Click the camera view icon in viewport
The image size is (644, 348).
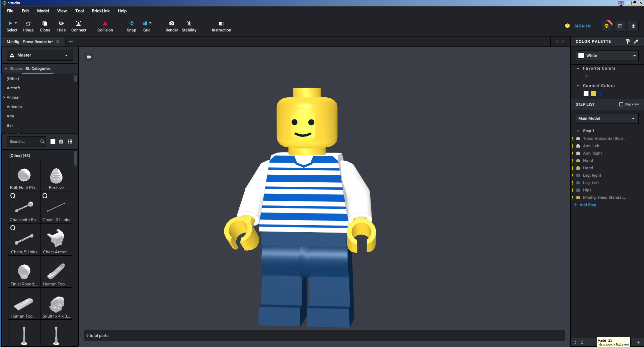[x=89, y=57]
